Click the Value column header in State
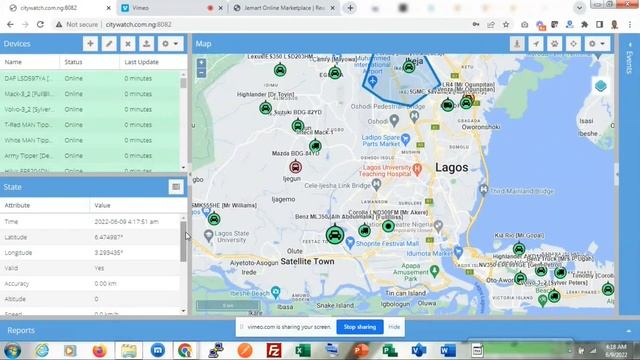Image resolution: width=640 pixels, height=360 pixels. 138,205
